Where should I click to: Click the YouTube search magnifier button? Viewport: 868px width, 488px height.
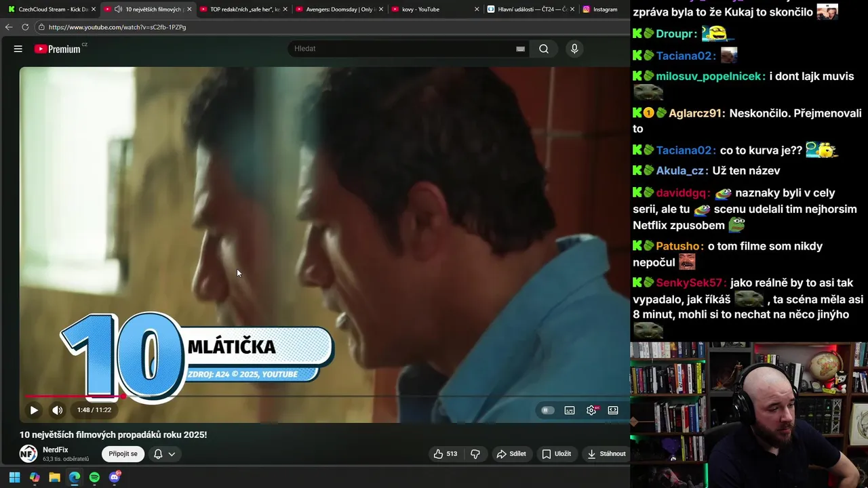pos(544,49)
